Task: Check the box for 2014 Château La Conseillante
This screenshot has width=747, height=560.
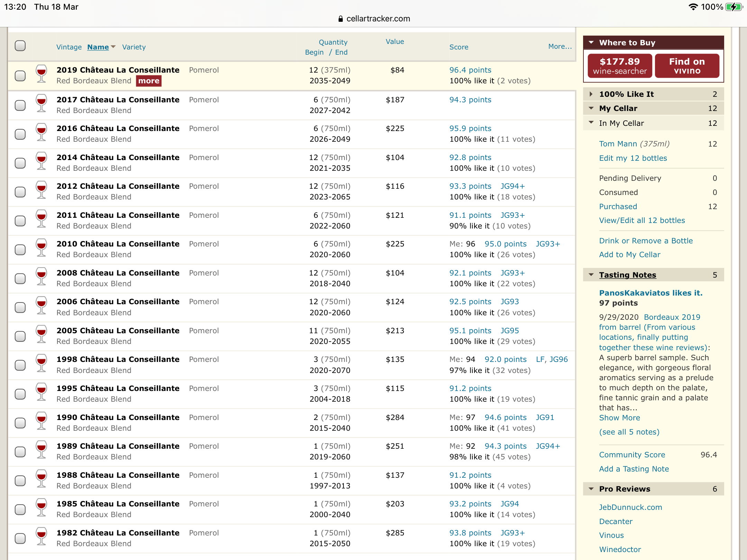Action: tap(20, 163)
